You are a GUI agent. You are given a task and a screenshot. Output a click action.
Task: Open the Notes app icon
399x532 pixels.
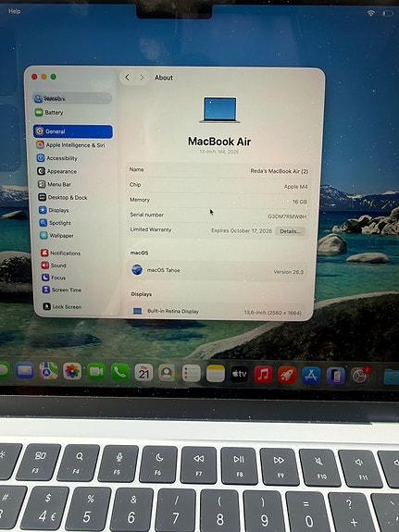coord(216,374)
